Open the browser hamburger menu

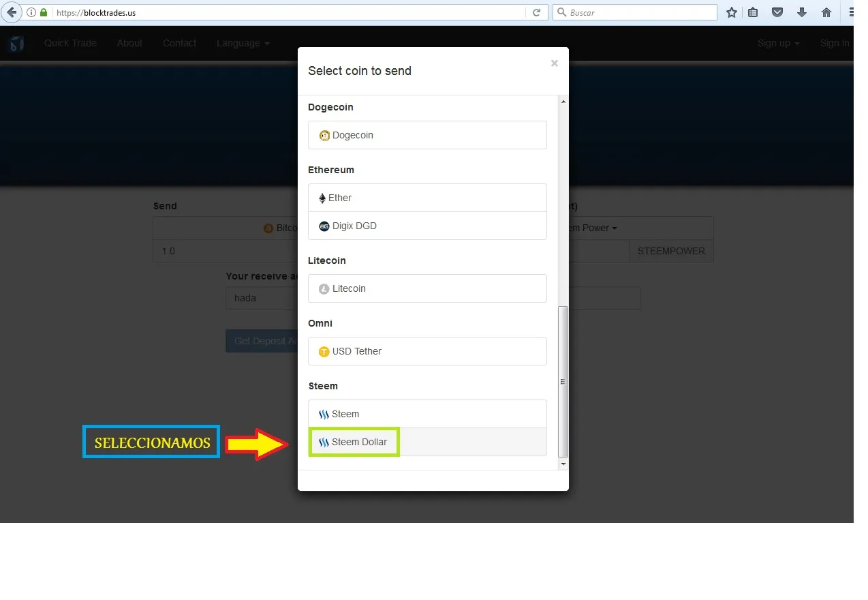pyautogui.click(x=851, y=12)
